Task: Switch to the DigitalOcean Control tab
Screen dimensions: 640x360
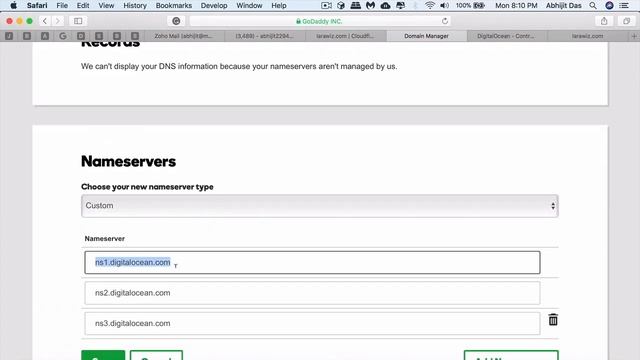Action: (506, 36)
